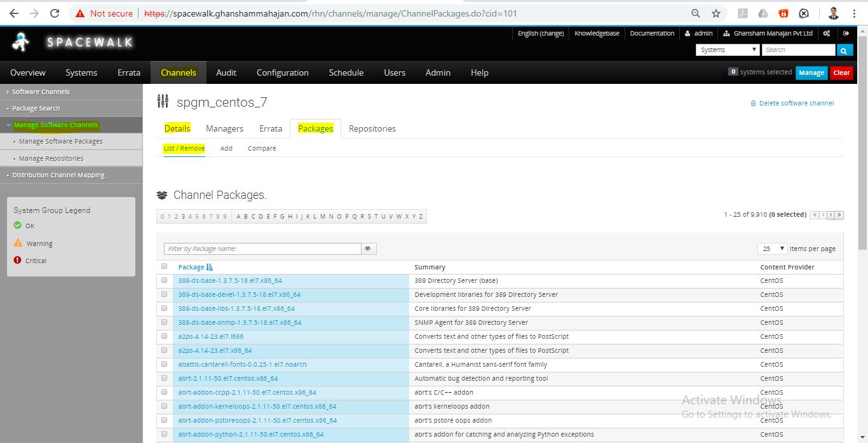
Task: Toggle the select-all packages checkbox
Action: point(165,267)
